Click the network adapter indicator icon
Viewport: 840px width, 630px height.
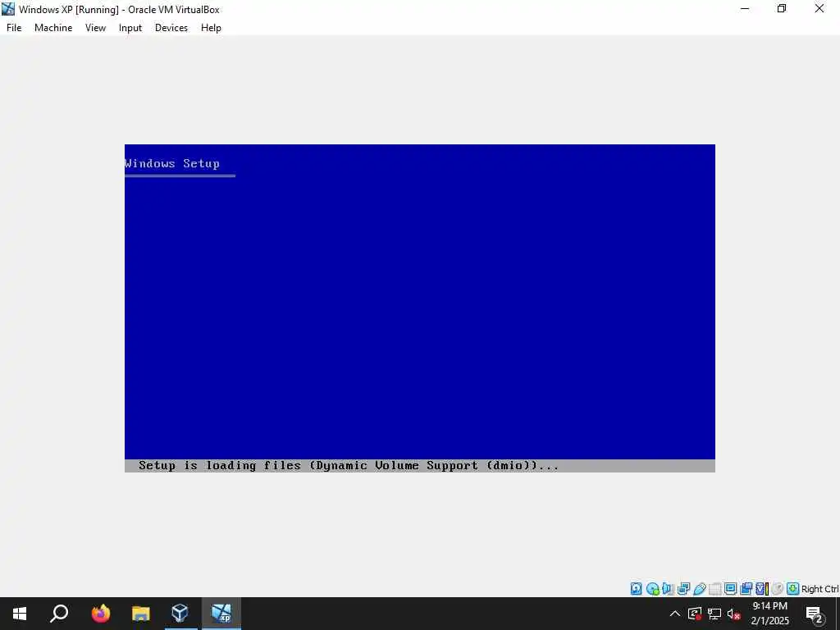[x=683, y=589]
